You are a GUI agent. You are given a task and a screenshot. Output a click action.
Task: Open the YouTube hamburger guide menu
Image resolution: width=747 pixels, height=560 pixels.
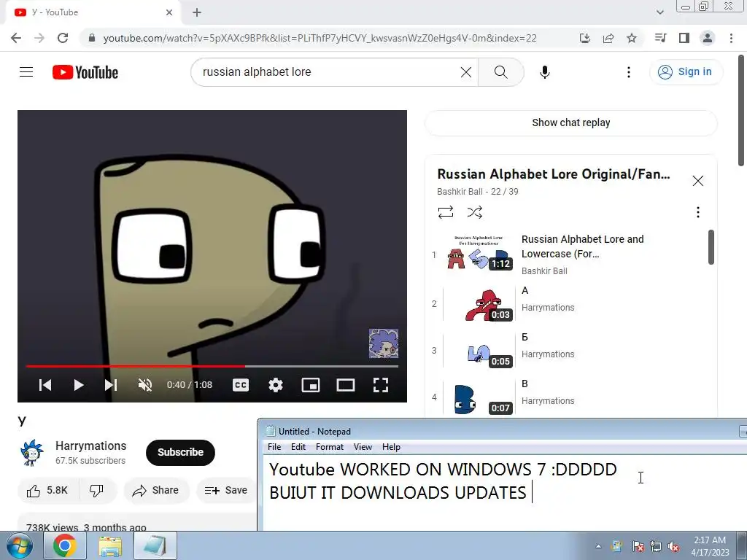[x=26, y=72]
